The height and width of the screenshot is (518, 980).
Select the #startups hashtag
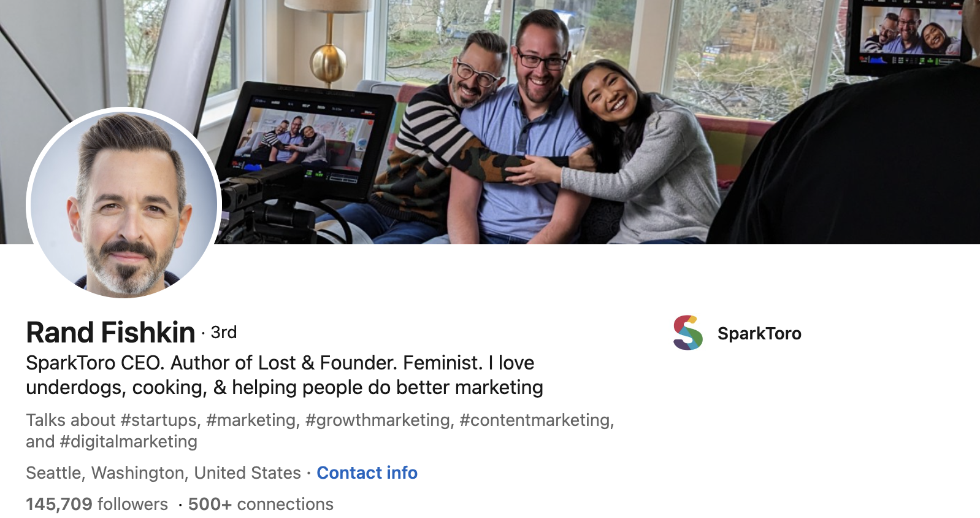pos(159,420)
